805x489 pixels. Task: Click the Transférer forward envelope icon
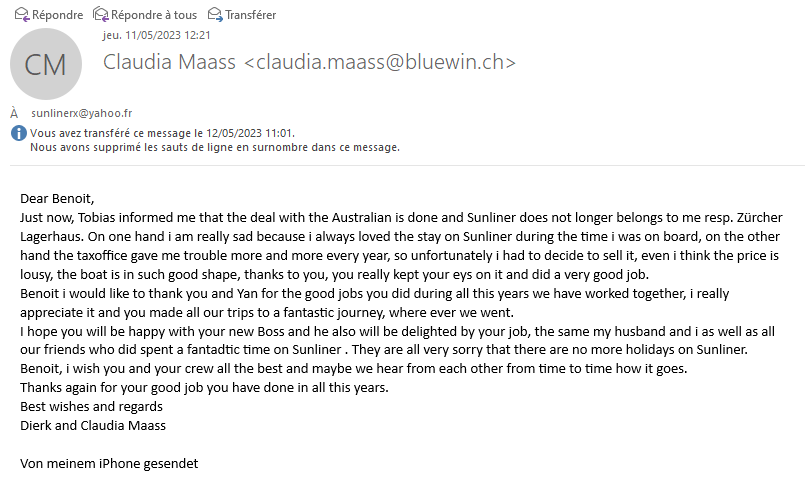click(215, 14)
